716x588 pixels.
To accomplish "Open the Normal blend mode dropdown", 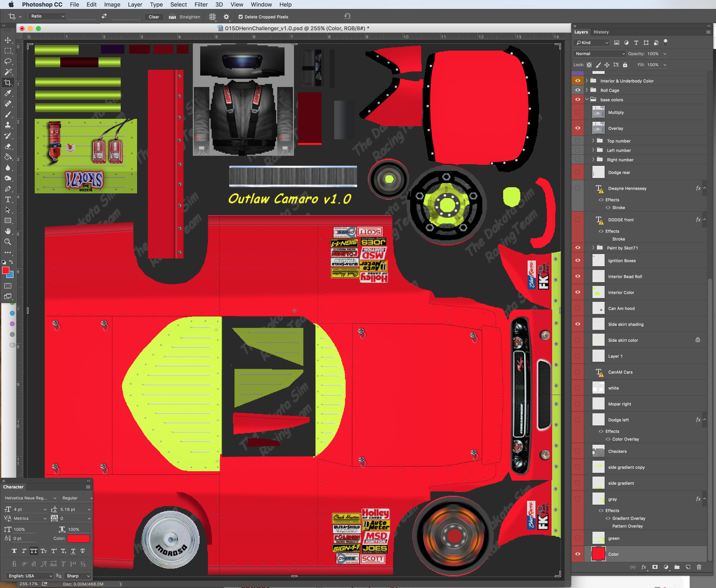I will [599, 53].
